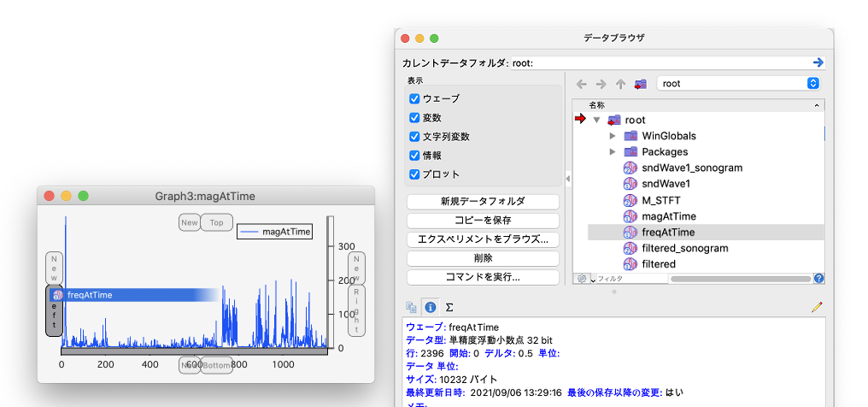Click the 名称 column header

point(596,104)
